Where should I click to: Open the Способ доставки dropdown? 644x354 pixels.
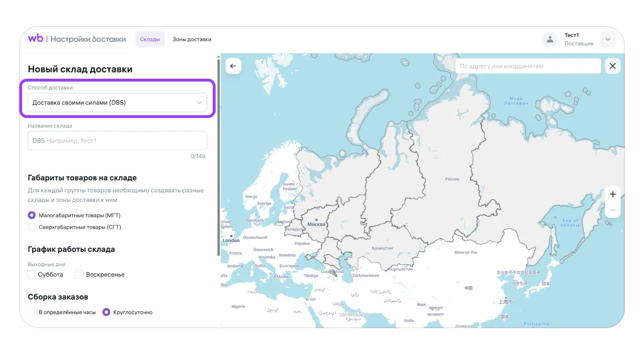click(x=117, y=103)
